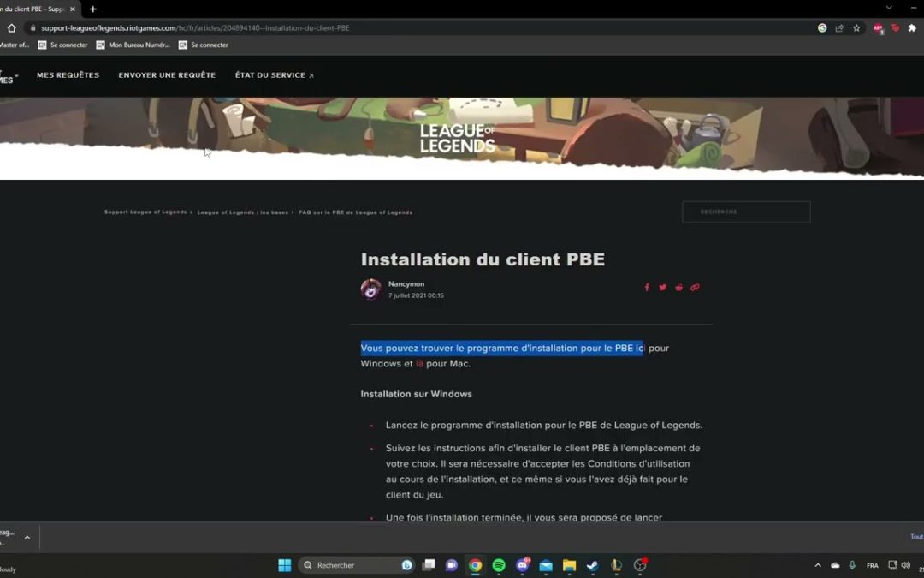
Task: Open Teams Chat from the taskbar
Action: click(x=452, y=565)
